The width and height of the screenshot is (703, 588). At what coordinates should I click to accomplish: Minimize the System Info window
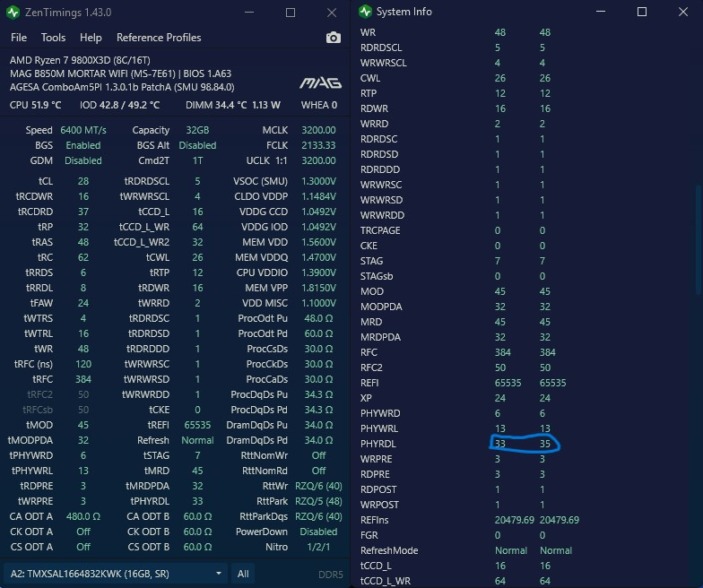click(x=601, y=12)
